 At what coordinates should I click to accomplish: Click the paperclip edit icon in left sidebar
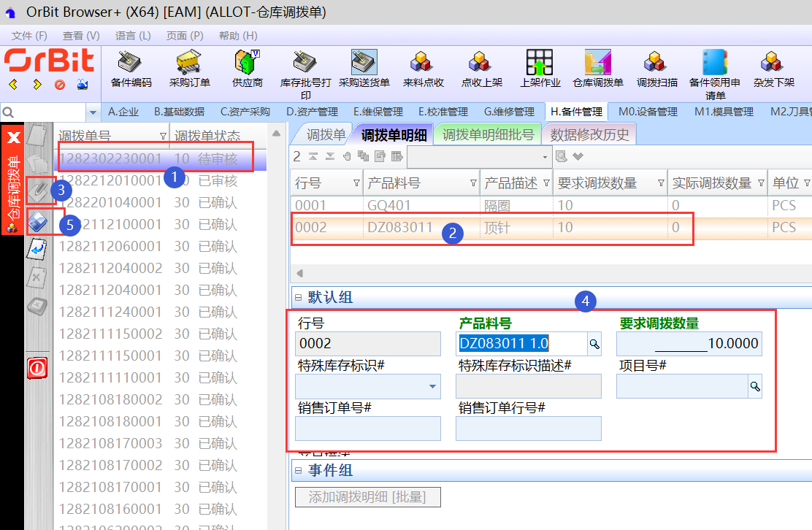pos(37,190)
